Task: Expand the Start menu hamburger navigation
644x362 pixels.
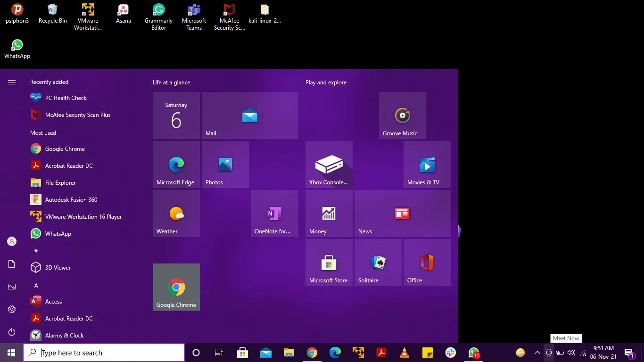Action: (12, 82)
